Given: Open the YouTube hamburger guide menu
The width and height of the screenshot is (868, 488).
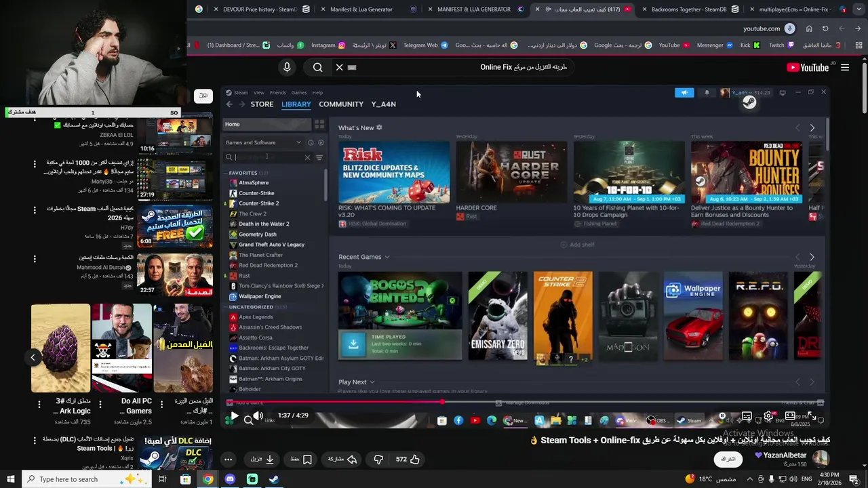Looking at the screenshot, I should (x=845, y=67).
